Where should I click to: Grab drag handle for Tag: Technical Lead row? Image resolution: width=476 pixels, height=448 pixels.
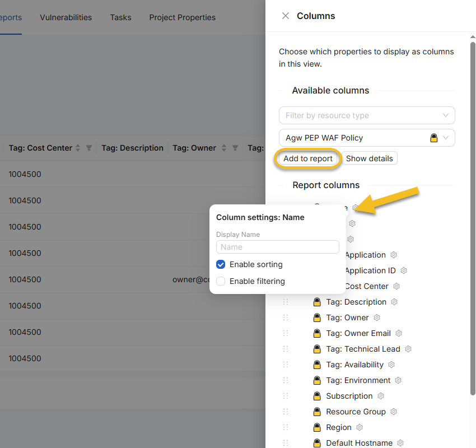[286, 349]
